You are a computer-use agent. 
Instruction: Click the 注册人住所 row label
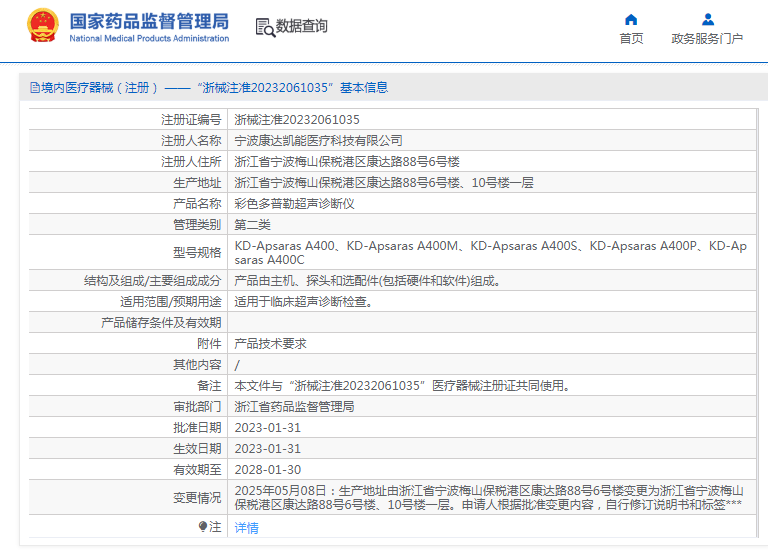191,162
